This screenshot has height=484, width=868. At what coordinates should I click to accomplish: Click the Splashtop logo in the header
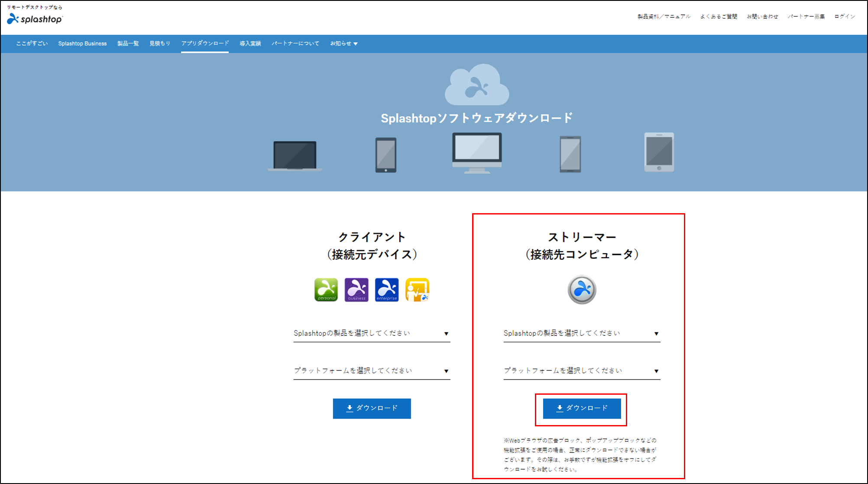35,18
